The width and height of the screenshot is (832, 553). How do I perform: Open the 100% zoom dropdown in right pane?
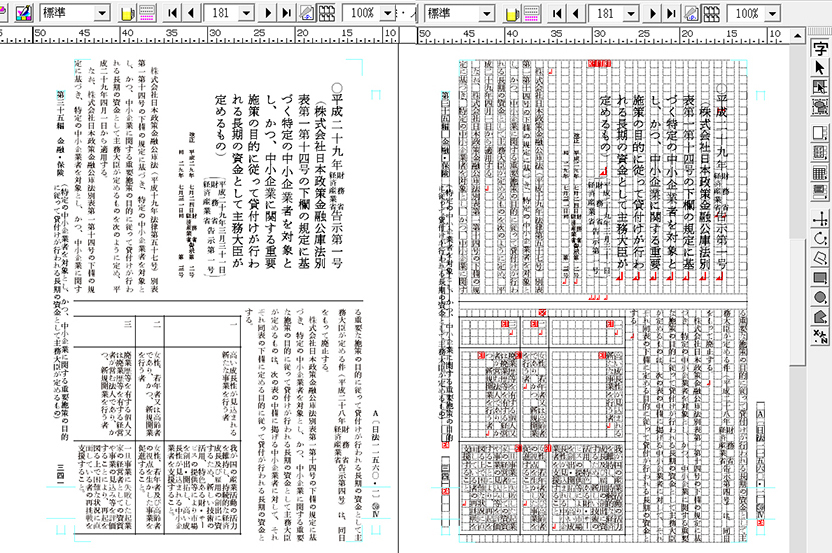(773, 13)
